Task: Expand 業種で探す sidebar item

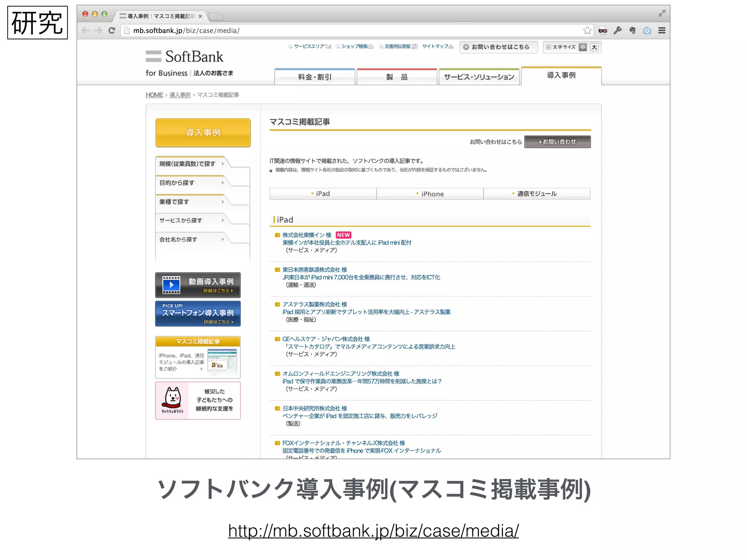Action: coord(192,202)
